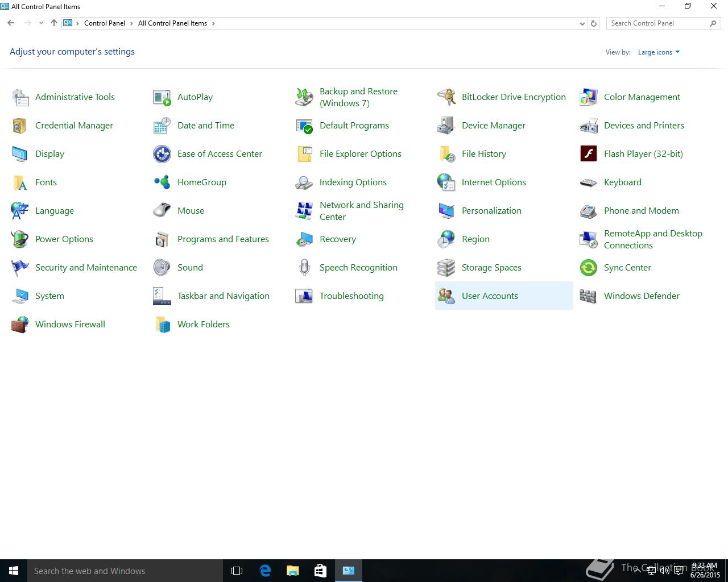The height and width of the screenshot is (582, 728).
Task: Click the Internet Options globe icon
Action: 446,182
